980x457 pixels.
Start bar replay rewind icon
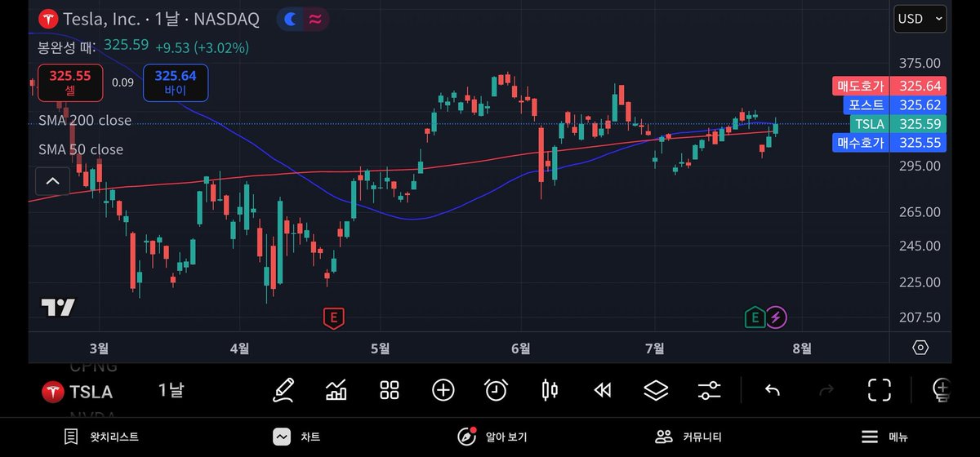click(603, 390)
